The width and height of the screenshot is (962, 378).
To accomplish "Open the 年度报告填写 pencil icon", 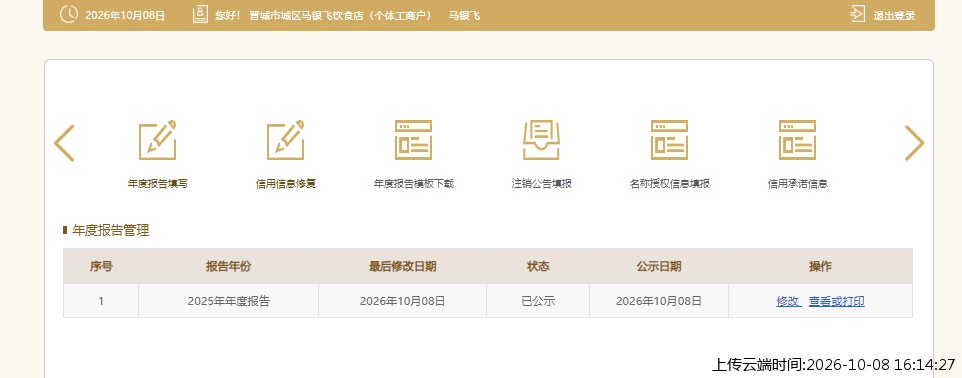I will 157,140.
